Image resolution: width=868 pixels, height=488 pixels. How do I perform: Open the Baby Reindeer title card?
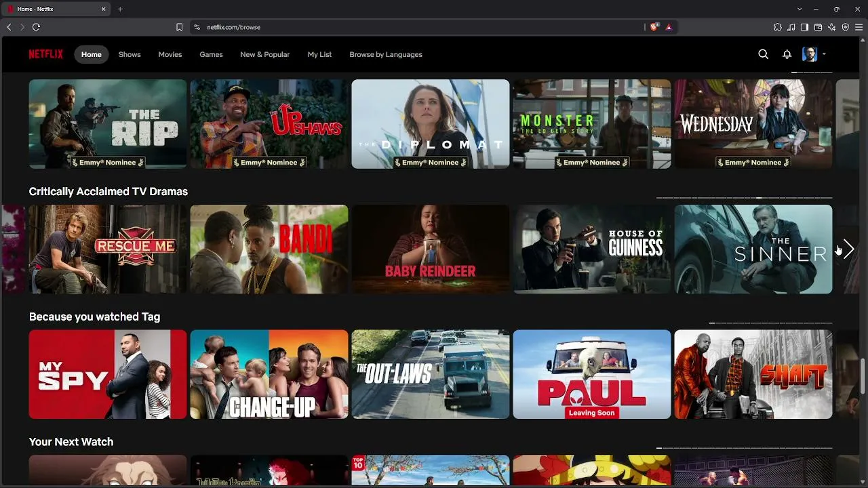click(431, 249)
